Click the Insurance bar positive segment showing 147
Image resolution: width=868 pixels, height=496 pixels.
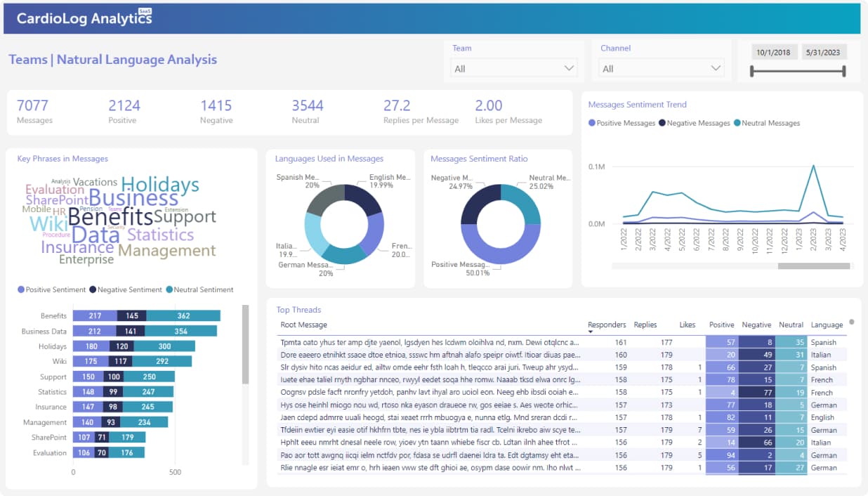tap(88, 407)
